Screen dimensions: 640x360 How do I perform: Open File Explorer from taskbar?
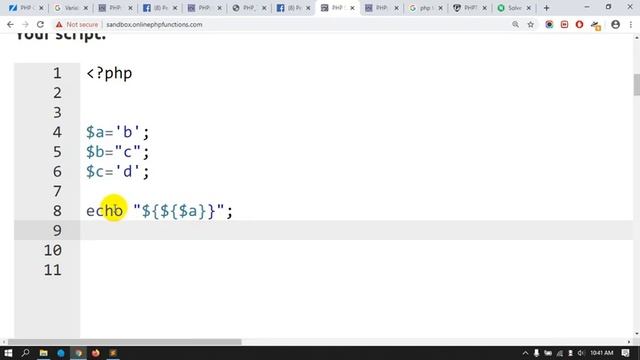[43, 353]
